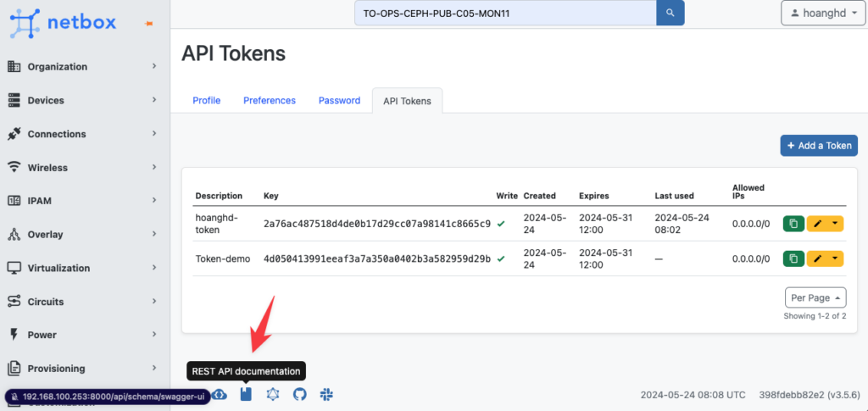Screen dimensions: 868x411
Task: Expand the Power menu chevron
Action: click(x=154, y=335)
